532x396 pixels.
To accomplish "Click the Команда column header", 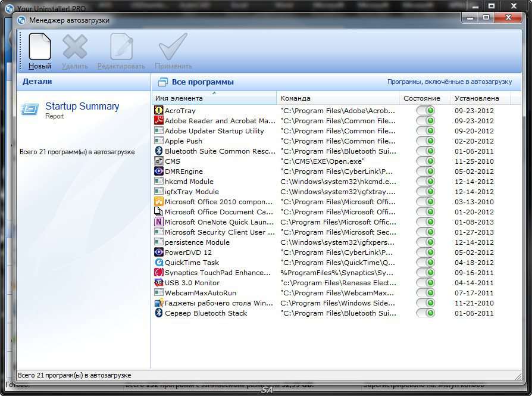I will click(296, 98).
